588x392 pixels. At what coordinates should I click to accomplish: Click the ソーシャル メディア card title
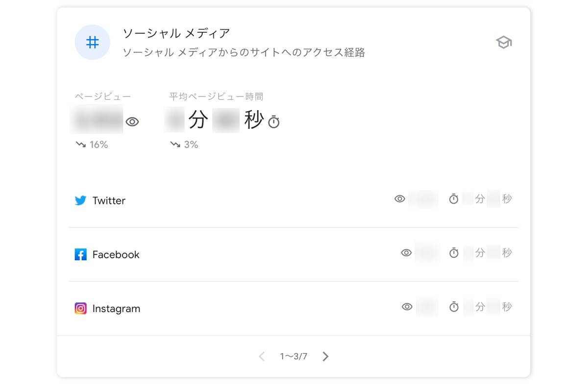point(176,33)
